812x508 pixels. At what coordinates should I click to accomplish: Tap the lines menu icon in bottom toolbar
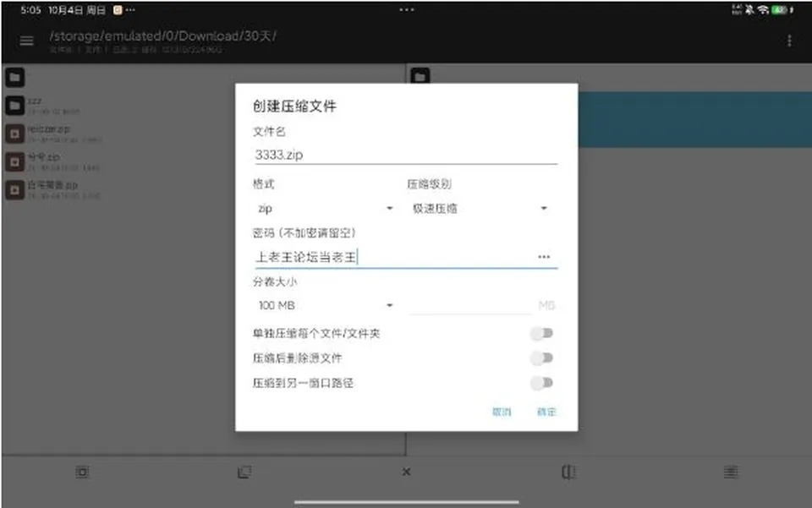pos(731,472)
